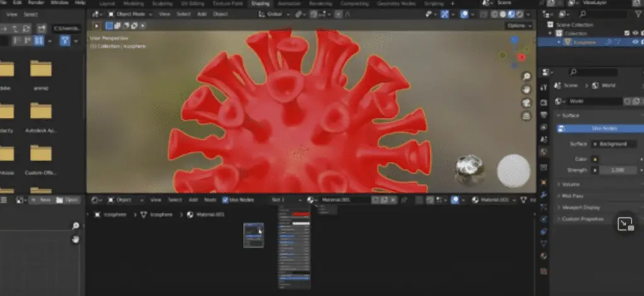Switch to the Modeling workspace tab
The image size is (644, 296).
coord(133,3)
